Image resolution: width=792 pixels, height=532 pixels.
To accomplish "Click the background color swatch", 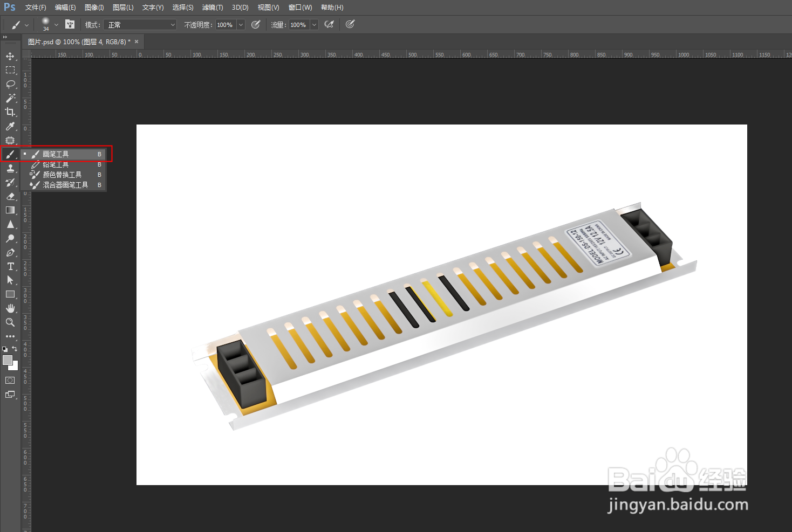I will (15, 367).
